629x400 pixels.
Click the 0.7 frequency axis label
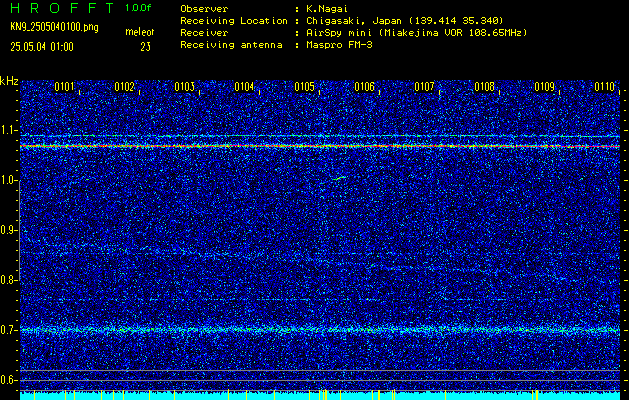(8, 330)
